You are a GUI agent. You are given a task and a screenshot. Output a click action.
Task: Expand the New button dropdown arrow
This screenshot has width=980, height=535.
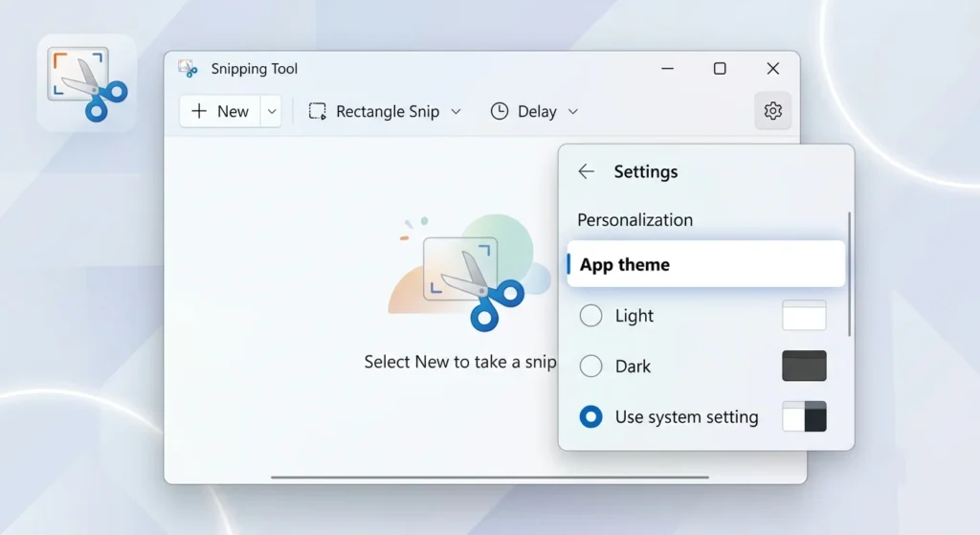pos(271,111)
